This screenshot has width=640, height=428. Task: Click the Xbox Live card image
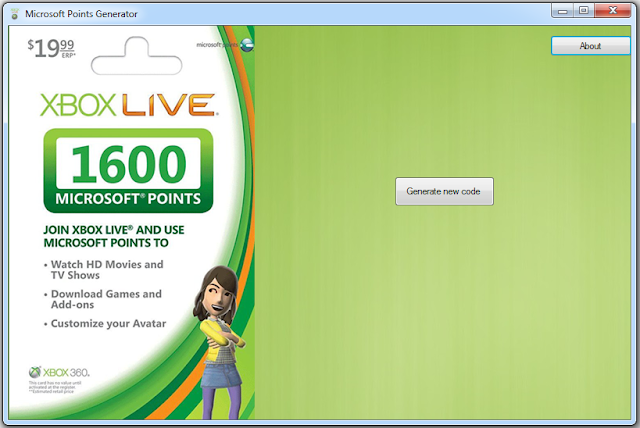coord(132,223)
